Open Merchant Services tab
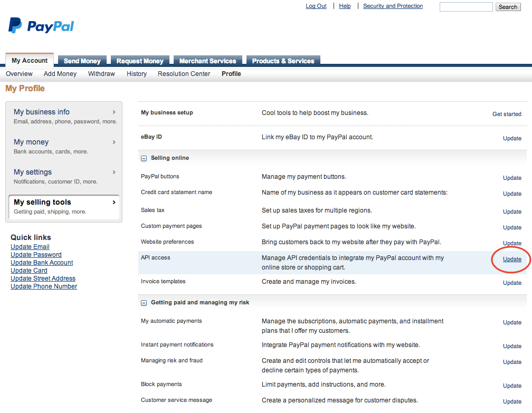532x413 pixels. click(x=207, y=61)
